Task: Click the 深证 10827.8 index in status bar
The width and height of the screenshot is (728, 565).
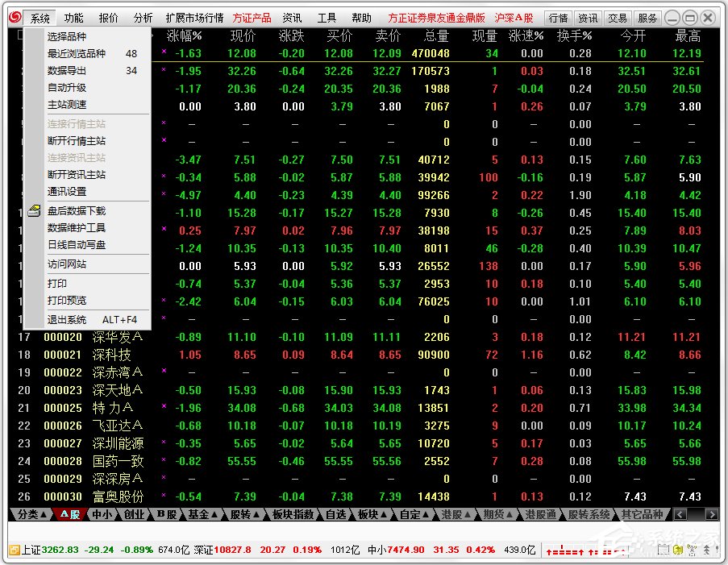Action: [223, 550]
